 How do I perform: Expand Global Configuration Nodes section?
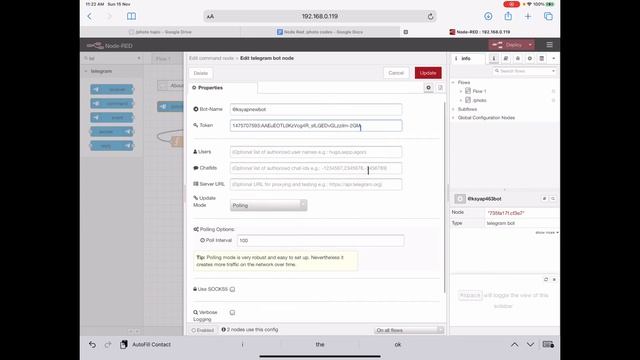pos(453,118)
